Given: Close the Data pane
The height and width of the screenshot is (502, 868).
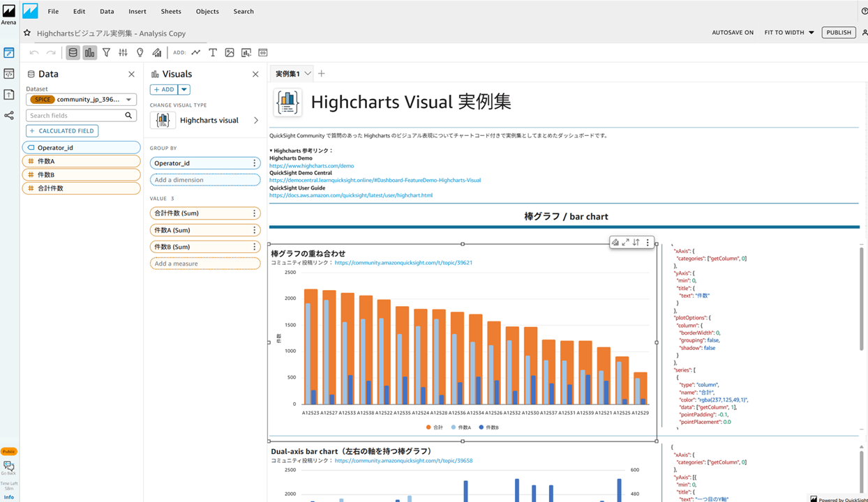Looking at the screenshot, I should (131, 74).
